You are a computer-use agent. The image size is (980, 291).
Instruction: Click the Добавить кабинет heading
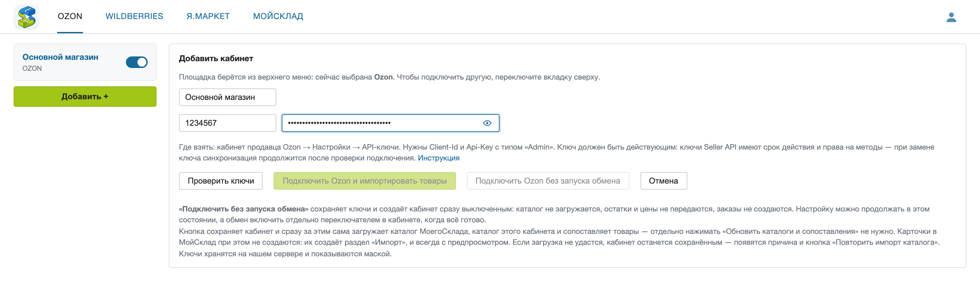pos(216,58)
